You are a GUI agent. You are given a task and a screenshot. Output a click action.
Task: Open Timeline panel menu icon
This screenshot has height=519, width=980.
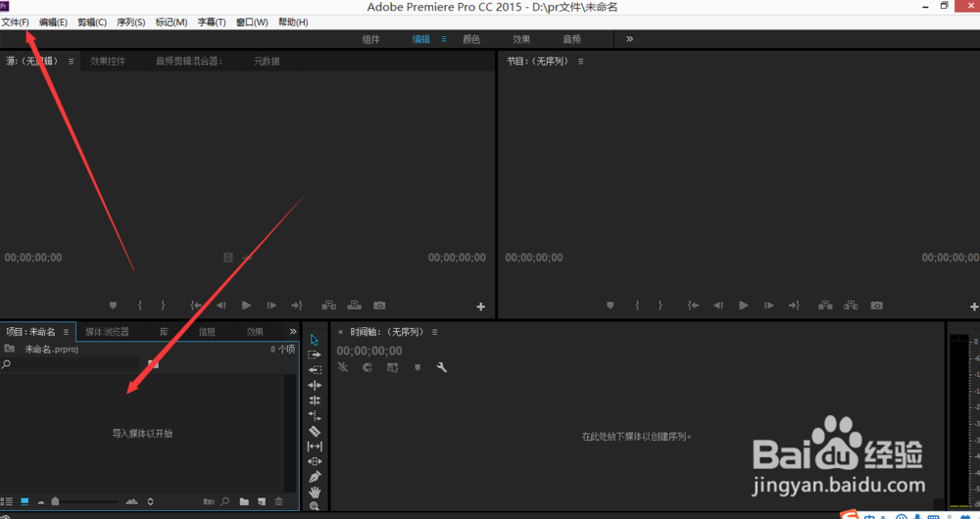point(434,332)
